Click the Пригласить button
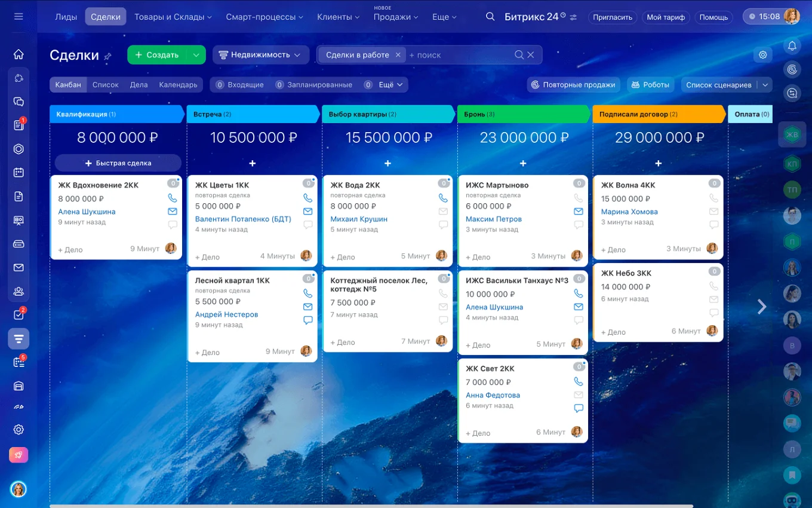 click(613, 17)
